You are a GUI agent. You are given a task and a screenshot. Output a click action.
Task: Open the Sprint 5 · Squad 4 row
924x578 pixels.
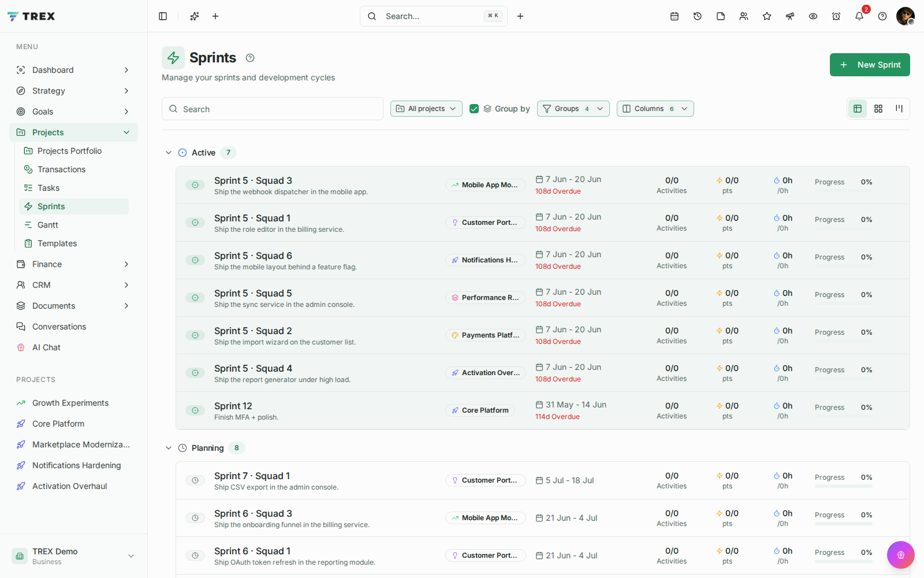pyautogui.click(x=543, y=373)
